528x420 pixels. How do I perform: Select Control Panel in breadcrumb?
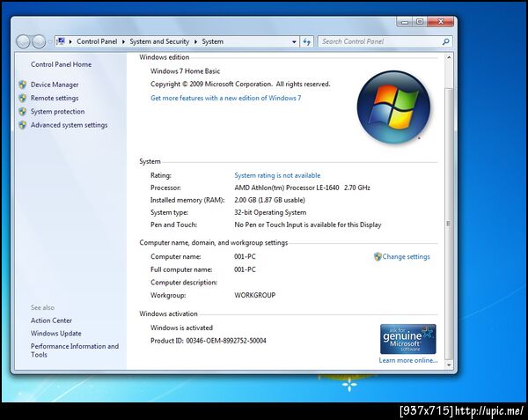pos(97,41)
